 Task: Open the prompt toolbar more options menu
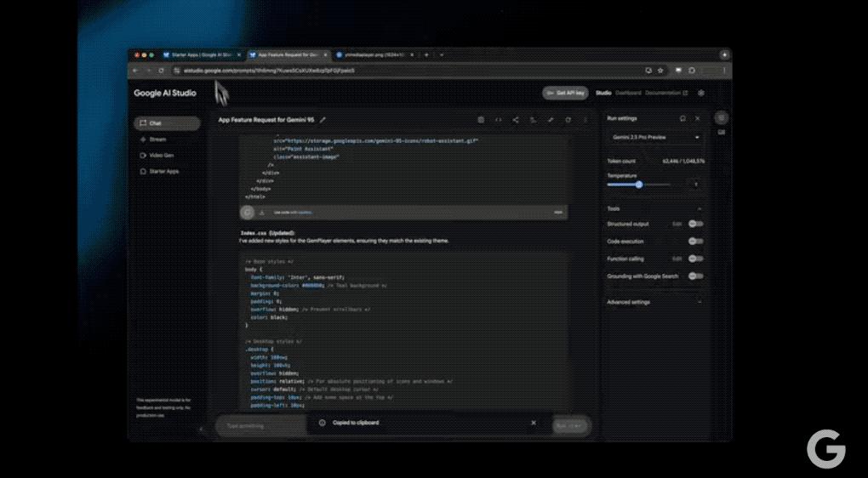click(x=585, y=119)
